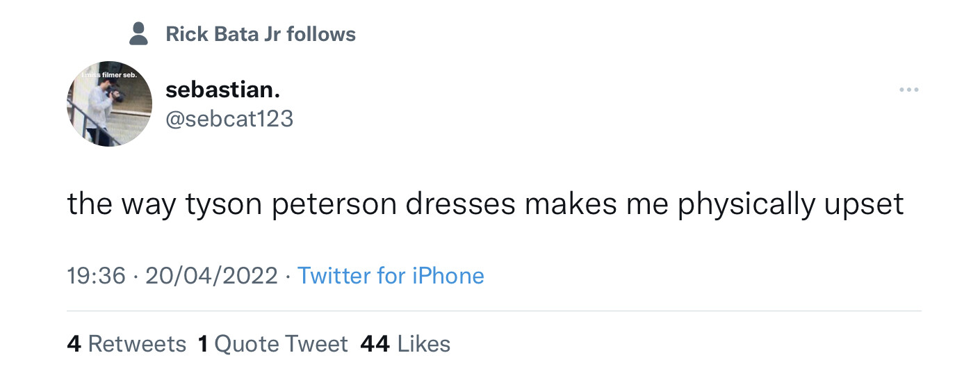This screenshot has height=369, width=980.
Task: Click the words 'Quote Tweet' label
Action: coord(281,344)
